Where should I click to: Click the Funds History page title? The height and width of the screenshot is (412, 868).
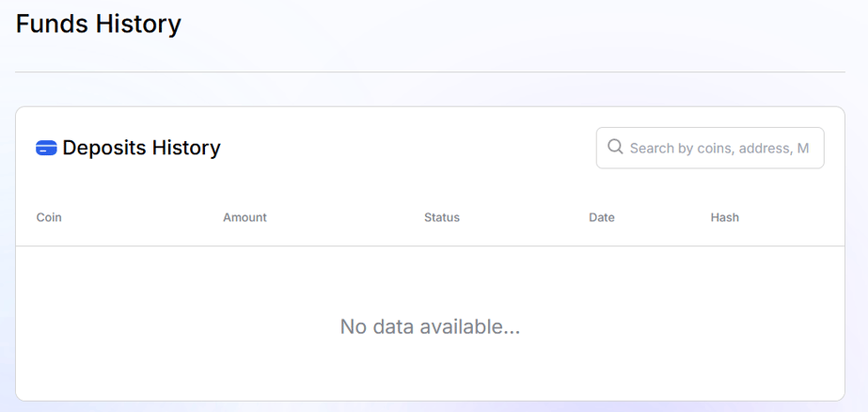point(99,24)
